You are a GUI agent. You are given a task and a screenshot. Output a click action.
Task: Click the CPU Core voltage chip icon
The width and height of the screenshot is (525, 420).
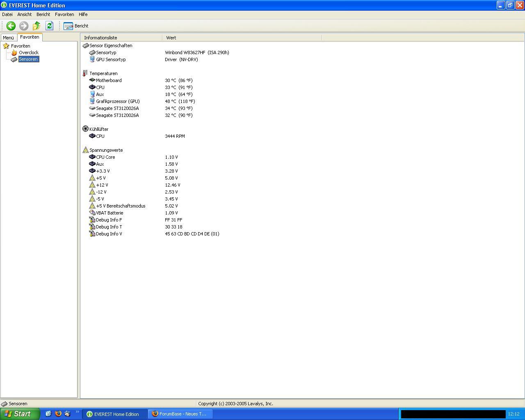(92, 157)
